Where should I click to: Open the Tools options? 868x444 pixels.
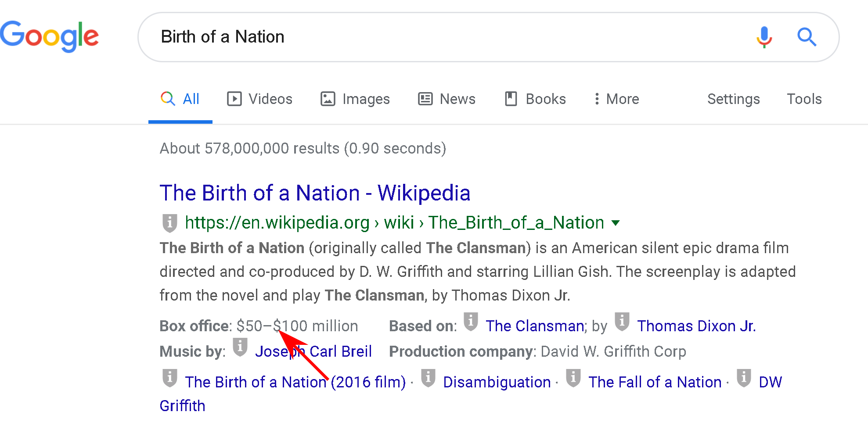[804, 99]
